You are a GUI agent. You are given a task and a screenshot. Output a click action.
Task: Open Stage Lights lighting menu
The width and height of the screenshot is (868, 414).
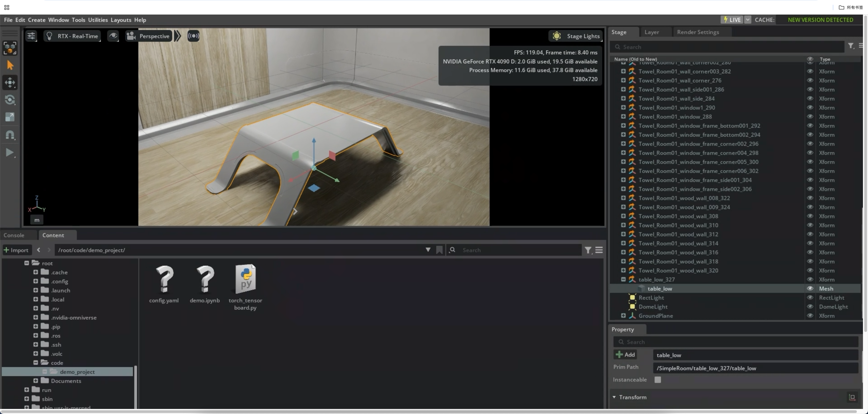click(x=575, y=36)
